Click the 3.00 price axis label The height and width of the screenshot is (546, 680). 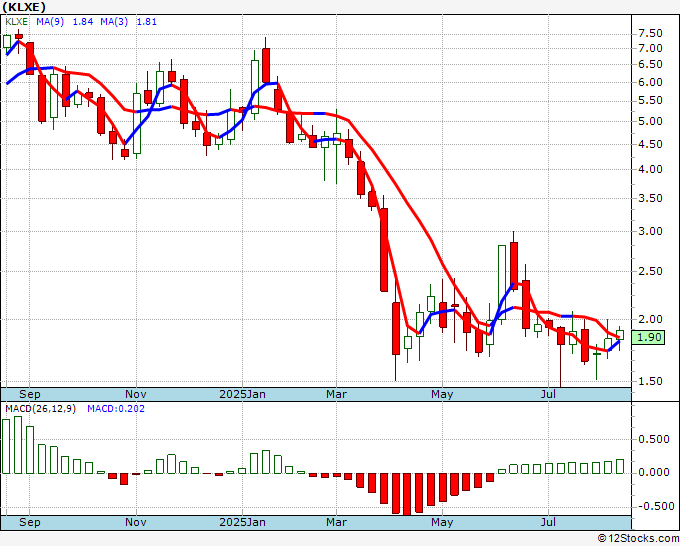pos(651,231)
